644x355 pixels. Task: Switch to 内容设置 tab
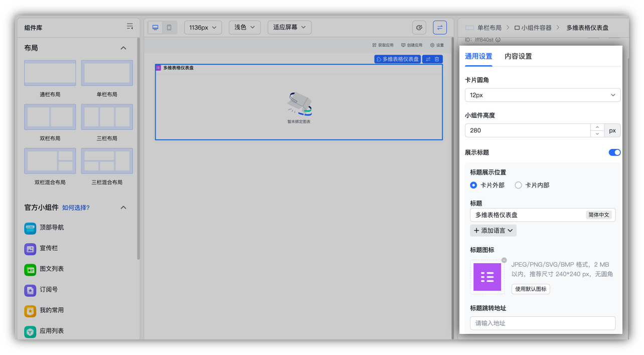coord(518,56)
